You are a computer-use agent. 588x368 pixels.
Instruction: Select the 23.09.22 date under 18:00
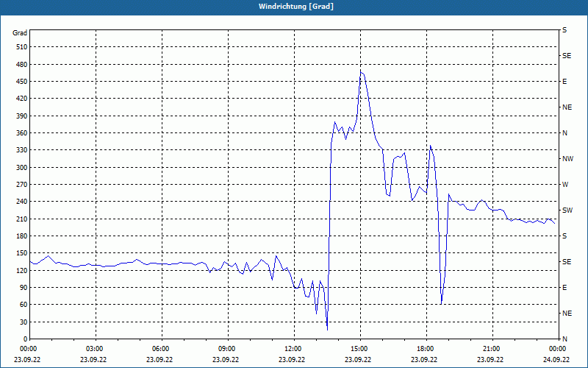(424, 359)
